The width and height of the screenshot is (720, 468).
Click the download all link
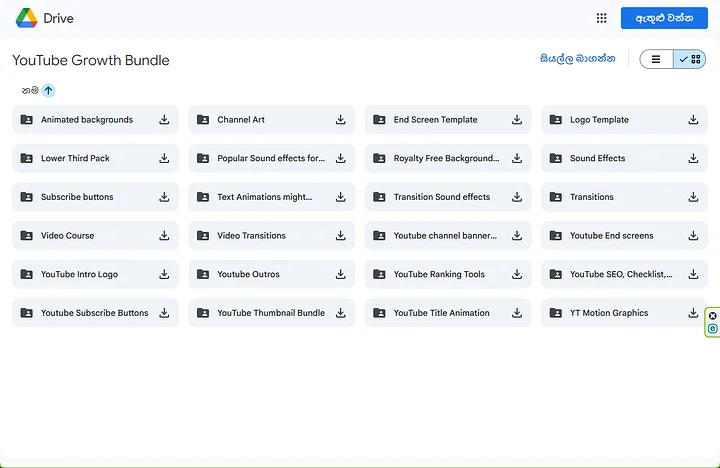coord(578,59)
